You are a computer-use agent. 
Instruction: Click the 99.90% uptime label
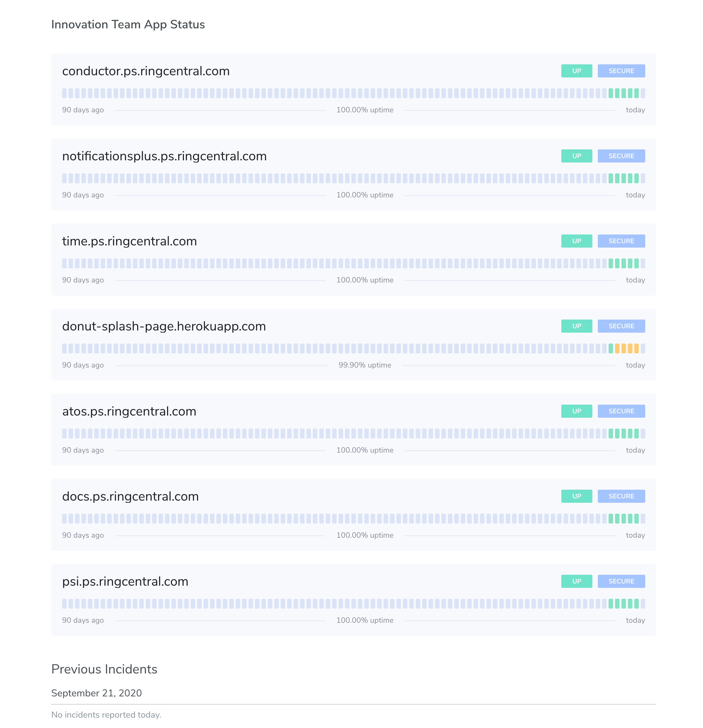pyautogui.click(x=365, y=365)
